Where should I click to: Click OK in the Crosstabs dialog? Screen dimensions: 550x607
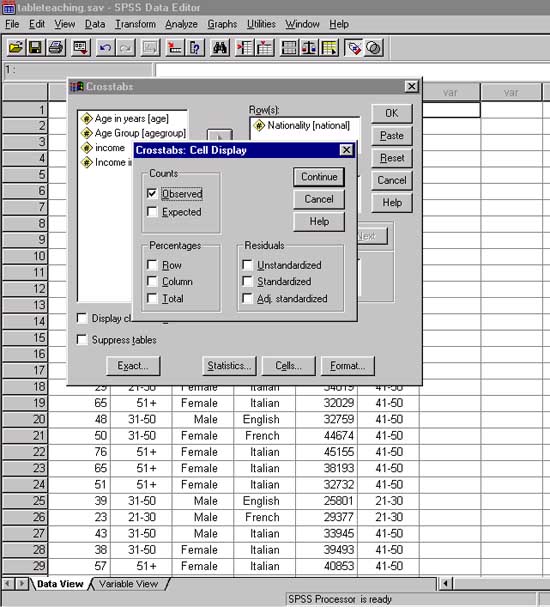(x=392, y=113)
